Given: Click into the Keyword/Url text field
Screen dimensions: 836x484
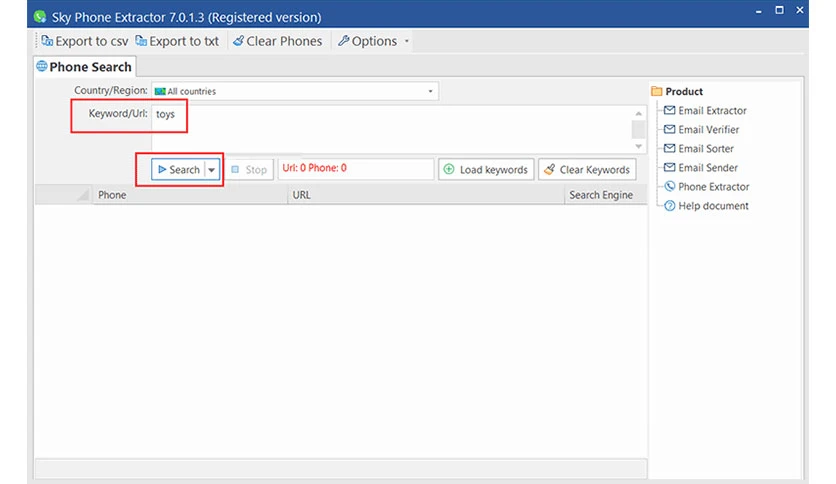Looking at the screenshot, I should point(391,128).
